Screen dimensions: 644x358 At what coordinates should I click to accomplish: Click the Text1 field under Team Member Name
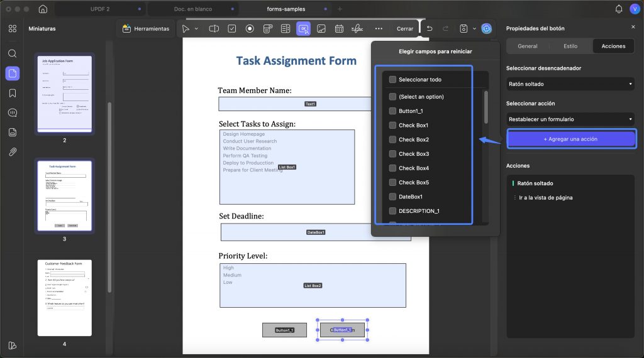(295, 104)
